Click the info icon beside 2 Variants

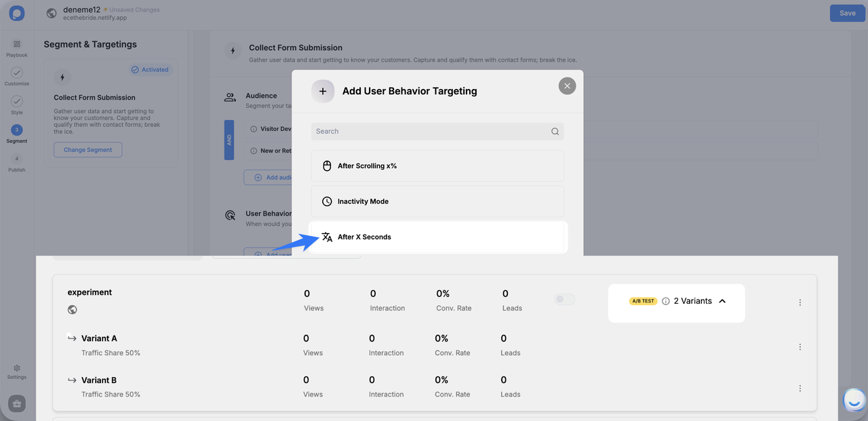click(x=666, y=301)
